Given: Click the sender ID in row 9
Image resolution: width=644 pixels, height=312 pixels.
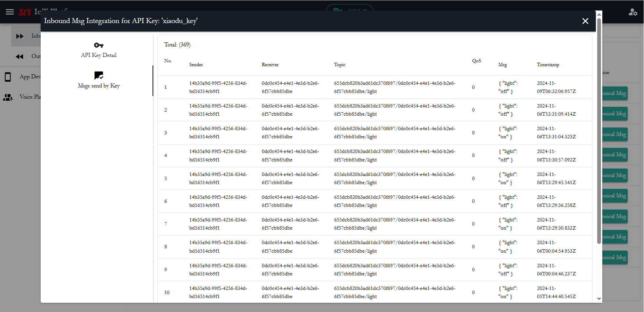Looking at the screenshot, I should pos(218,270).
